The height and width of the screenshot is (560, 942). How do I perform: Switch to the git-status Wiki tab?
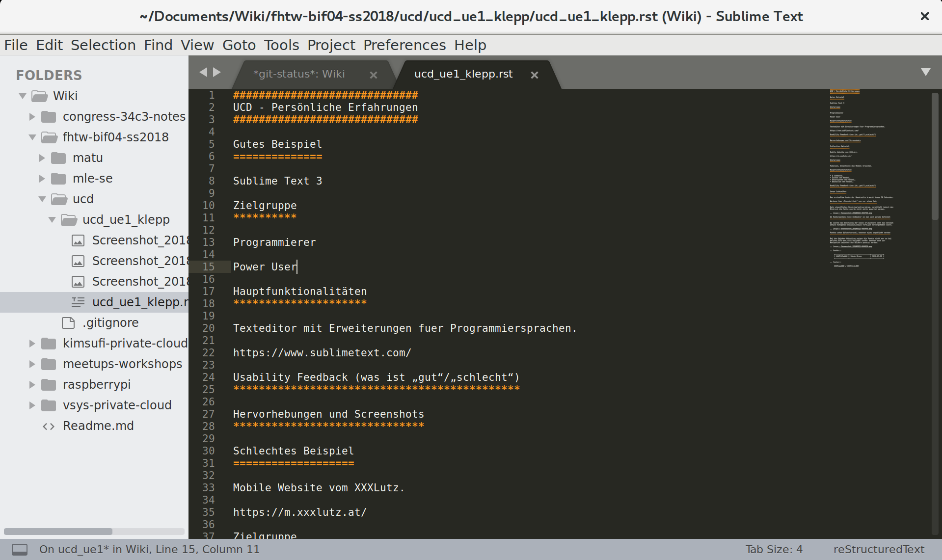(299, 74)
